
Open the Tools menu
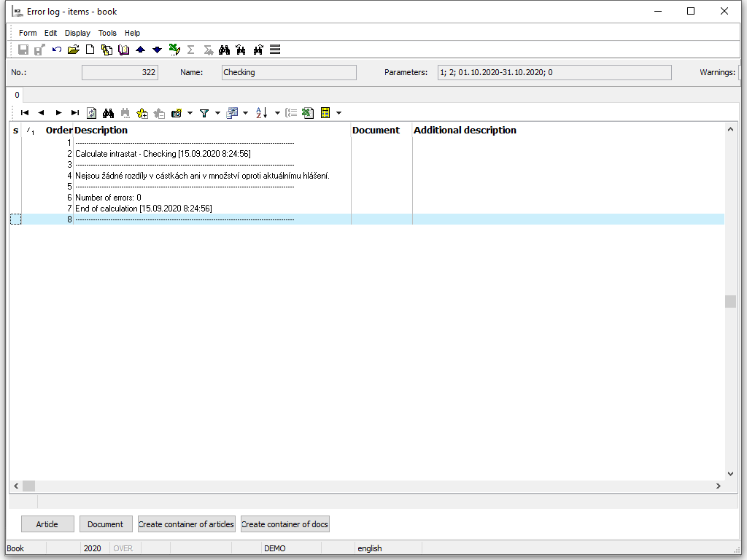pyautogui.click(x=107, y=33)
